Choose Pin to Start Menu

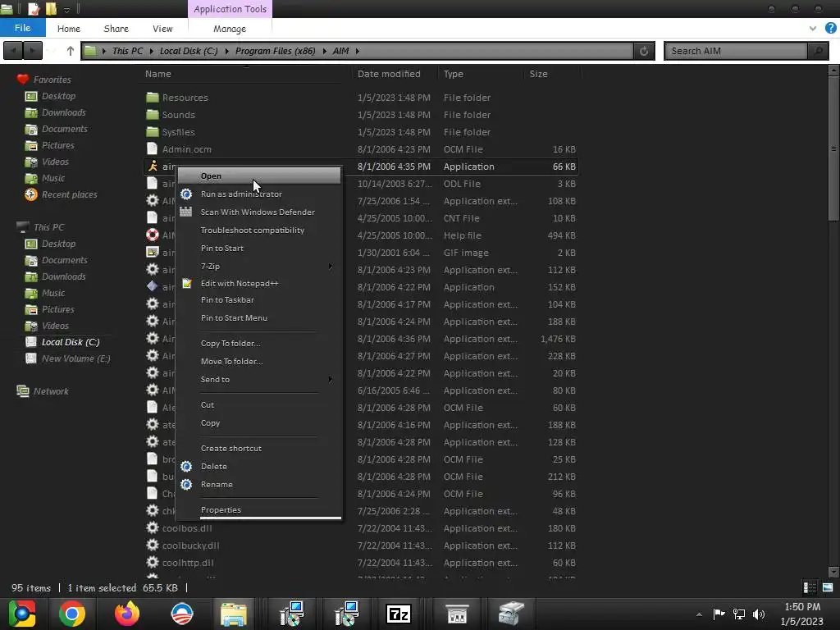[x=259, y=318]
